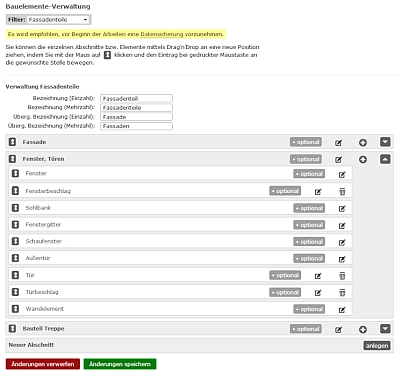
Task: Toggle optional on Wandelement row
Action: [x=309, y=309]
